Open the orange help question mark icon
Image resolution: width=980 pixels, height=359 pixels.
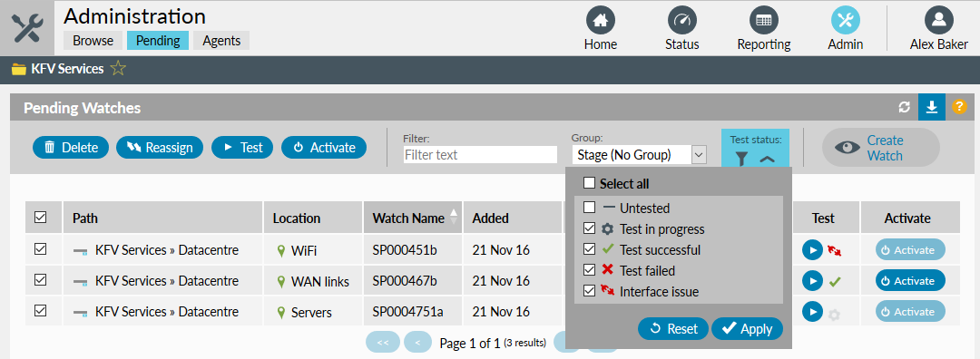point(959,107)
